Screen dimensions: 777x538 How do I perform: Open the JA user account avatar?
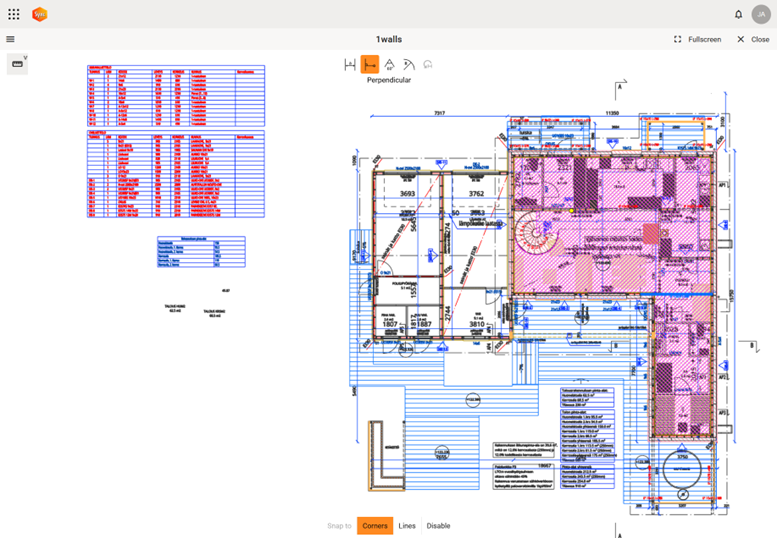pyautogui.click(x=761, y=14)
